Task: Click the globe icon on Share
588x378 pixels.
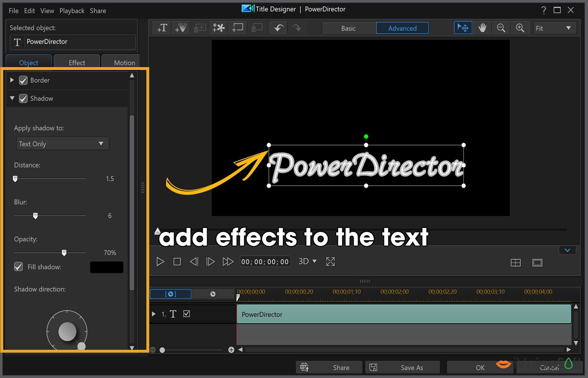Action: point(304,367)
